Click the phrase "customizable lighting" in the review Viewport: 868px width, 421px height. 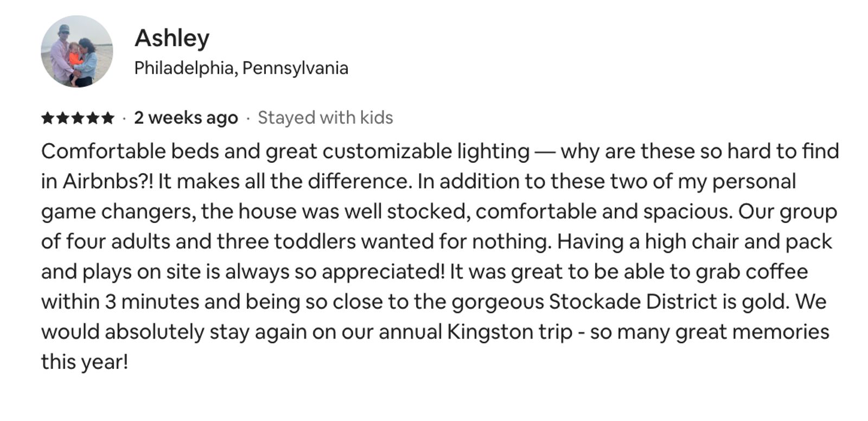426,151
